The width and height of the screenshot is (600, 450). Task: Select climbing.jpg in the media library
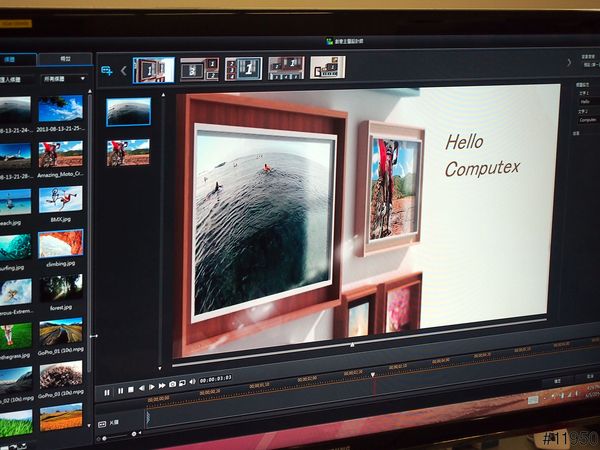point(61,243)
